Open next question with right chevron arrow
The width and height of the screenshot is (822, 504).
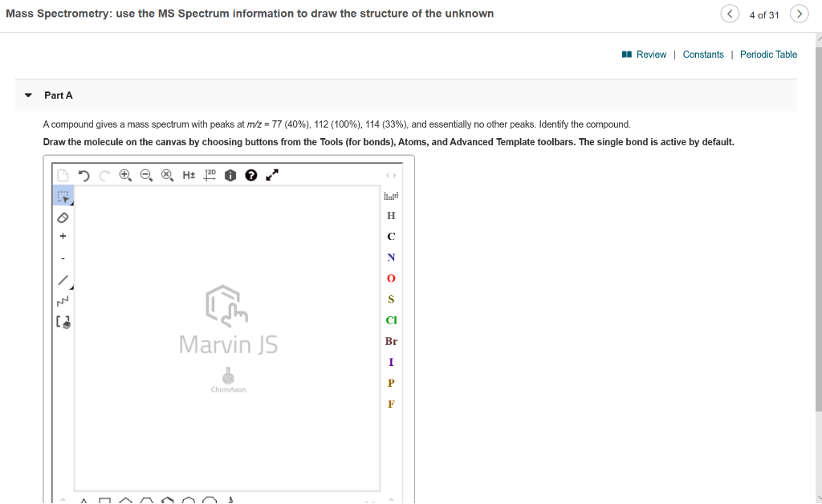click(x=799, y=14)
